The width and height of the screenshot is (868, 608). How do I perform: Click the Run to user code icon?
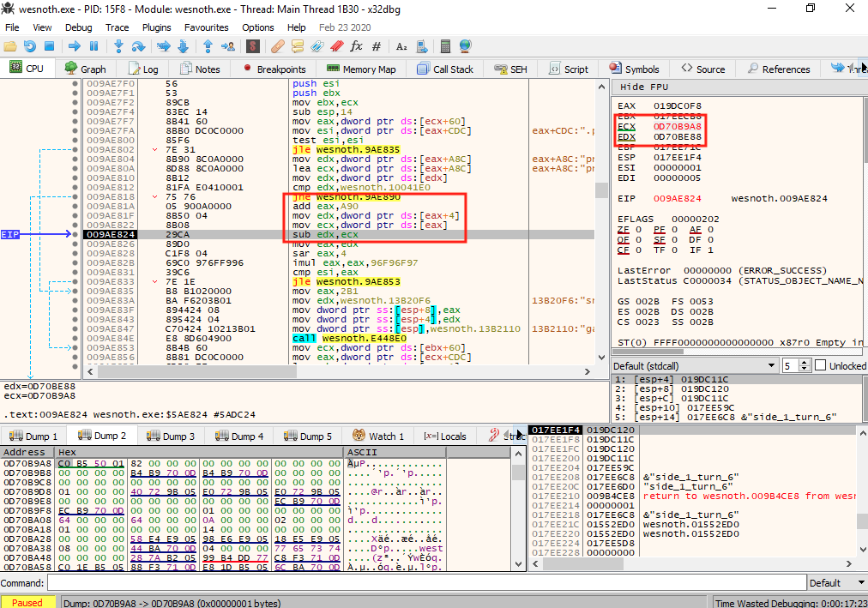(227, 46)
